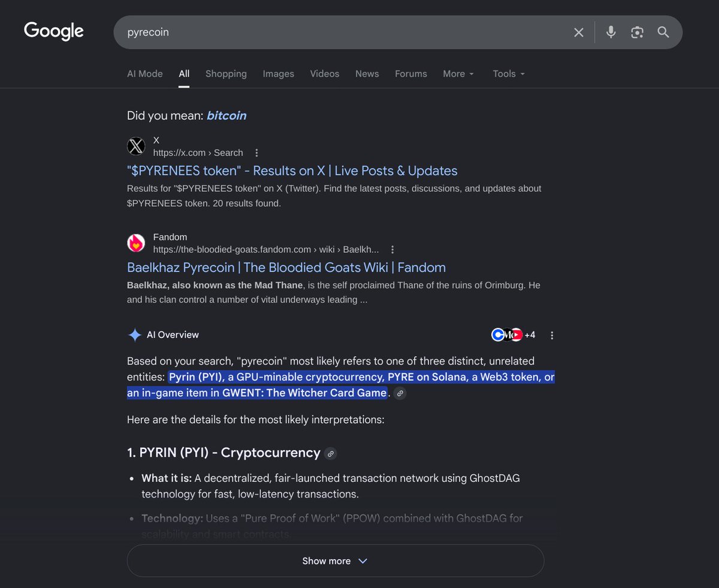The image size is (719, 588).
Task: Open the AI Overview three-dot options menu
Action: point(552,336)
